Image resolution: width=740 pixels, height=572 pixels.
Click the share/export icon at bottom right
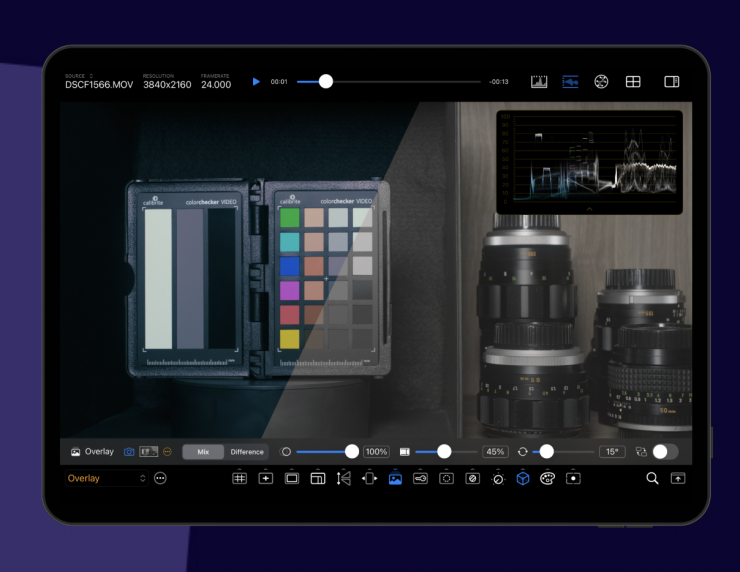(678, 479)
